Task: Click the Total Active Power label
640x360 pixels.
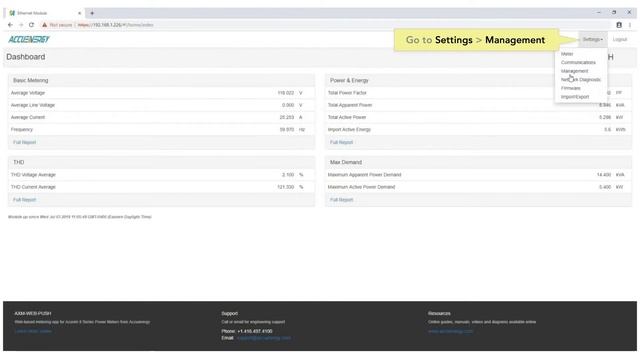Action: (347, 118)
